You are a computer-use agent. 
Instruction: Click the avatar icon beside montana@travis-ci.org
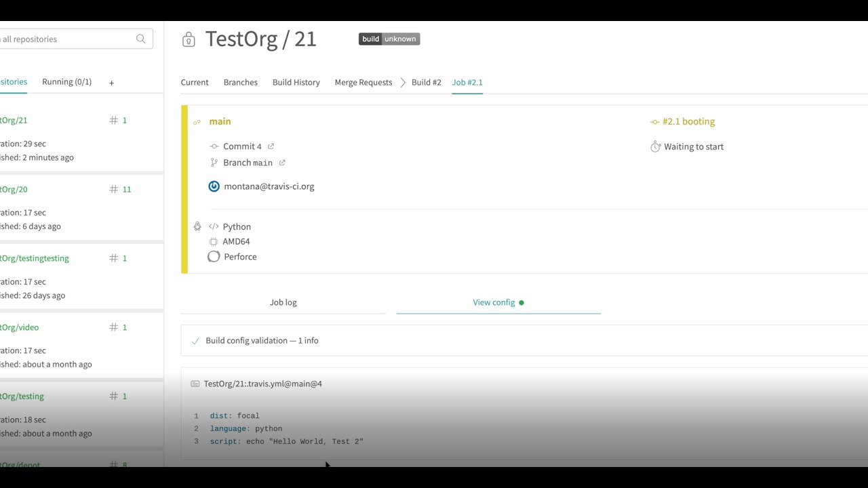tap(214, 186)
